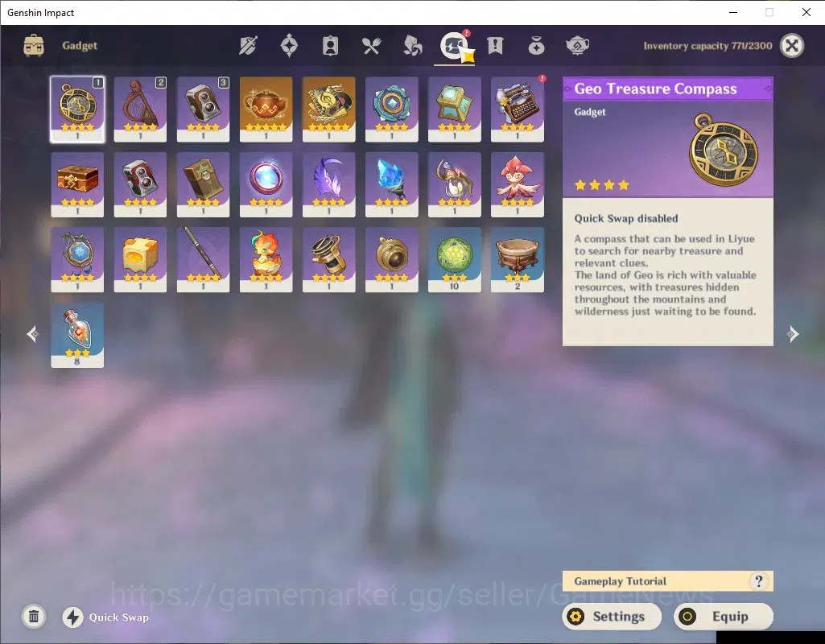This screenshot has height=644, width=825.
Task: Open the Furnishings teapot tab
Action: [x=577, y=46]
